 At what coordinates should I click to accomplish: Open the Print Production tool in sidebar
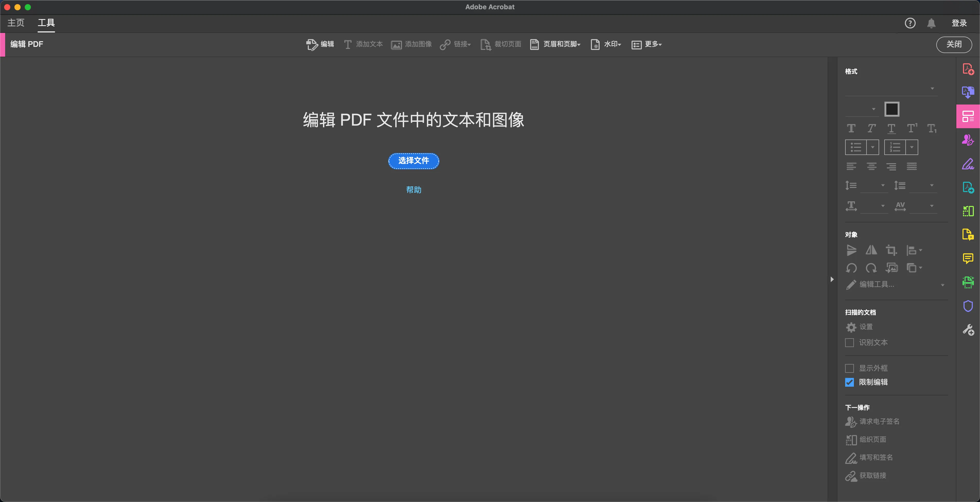(x=968, y=282)
